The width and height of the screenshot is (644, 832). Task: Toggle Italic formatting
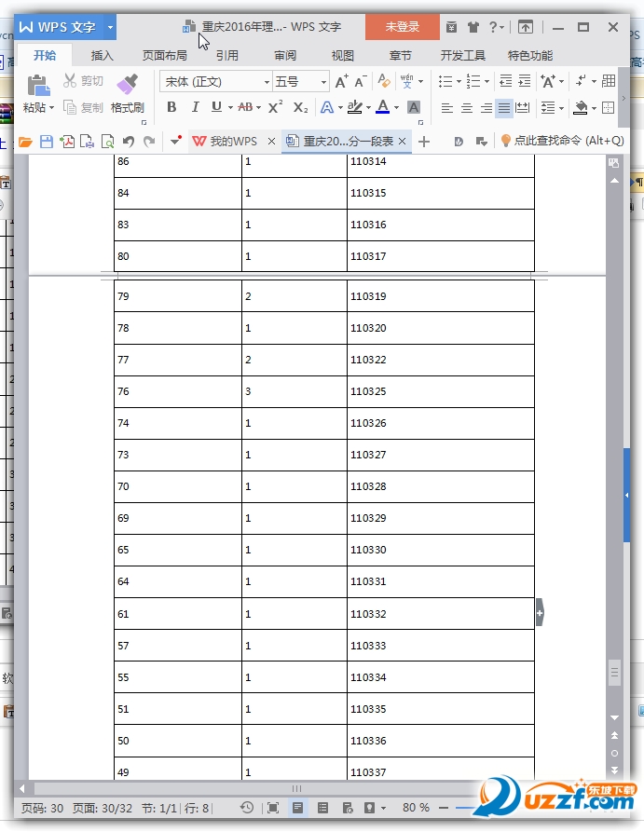click(195, 107)
